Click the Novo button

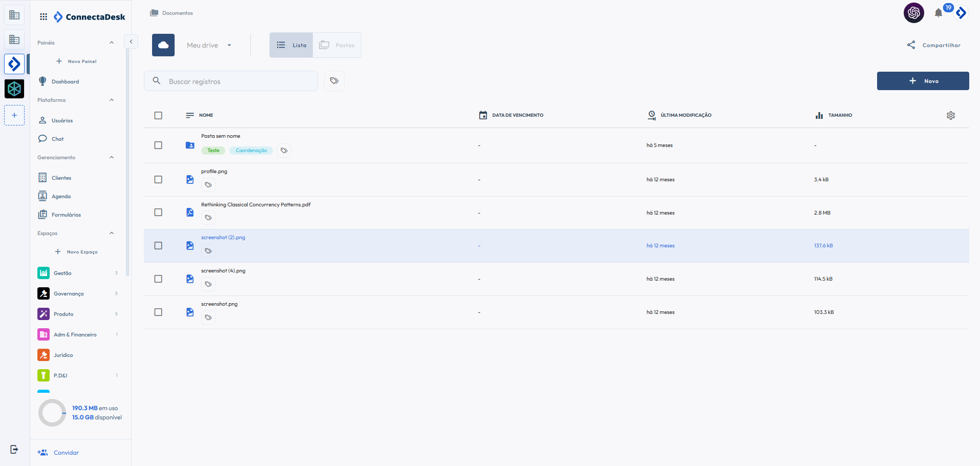pyautogui.click(x=923, y=81)
